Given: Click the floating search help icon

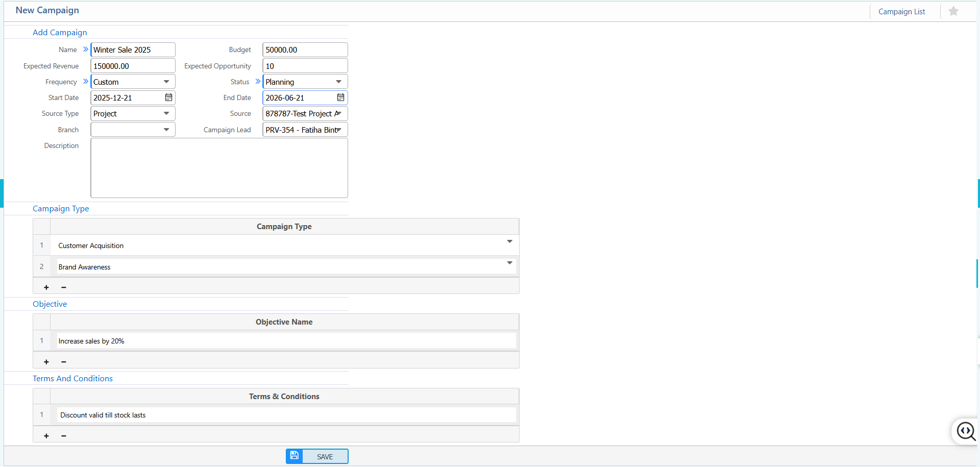Looking at the screenshot, I should pos(966,431).
